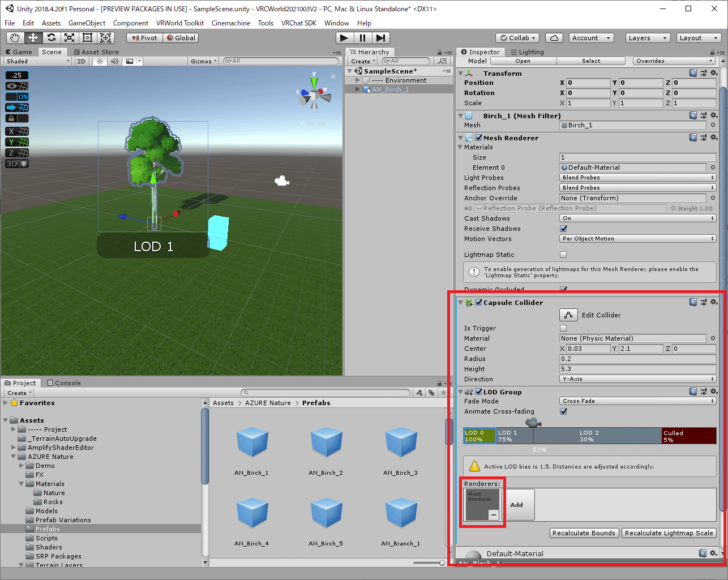This screenshot has height=580, width=728.
Task: Switch to the Lighting tab
Action: coord(527,52)
